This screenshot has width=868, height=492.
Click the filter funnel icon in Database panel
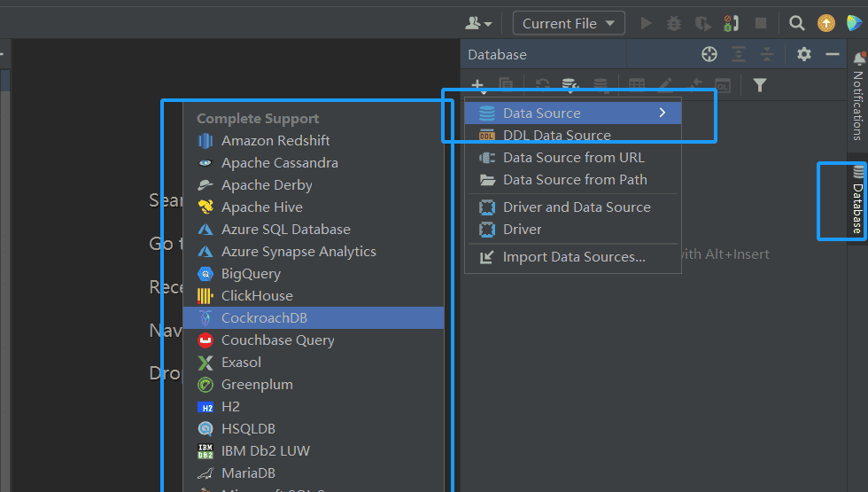(759, 85)
